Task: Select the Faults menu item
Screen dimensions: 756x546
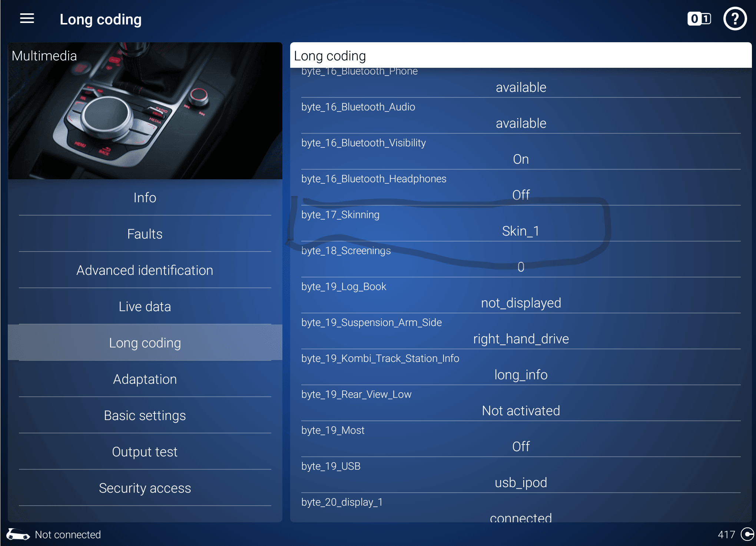Action: (x=145, y=234)
